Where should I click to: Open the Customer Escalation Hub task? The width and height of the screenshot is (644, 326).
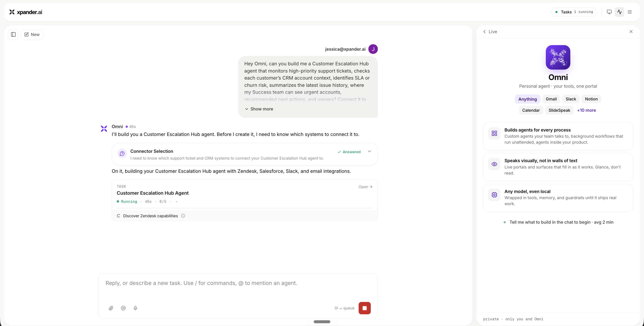pyautogui.click(x=365, y=187)
